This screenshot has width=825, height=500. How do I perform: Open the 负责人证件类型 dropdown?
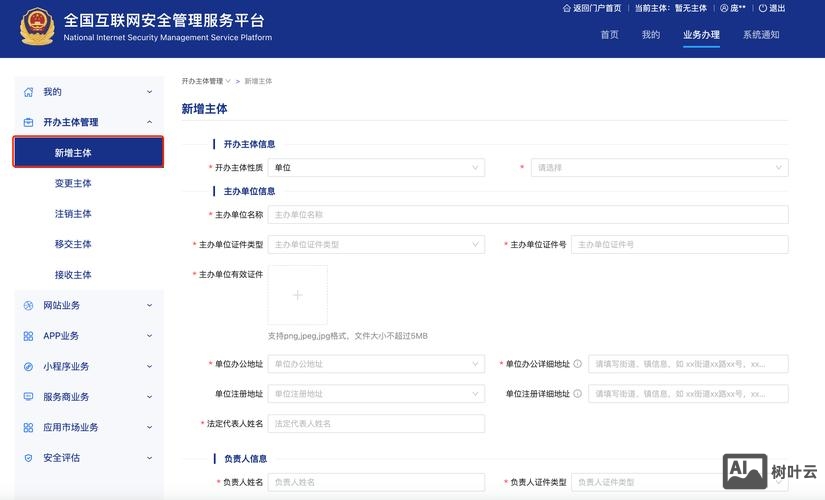click(x=680, y=482)
